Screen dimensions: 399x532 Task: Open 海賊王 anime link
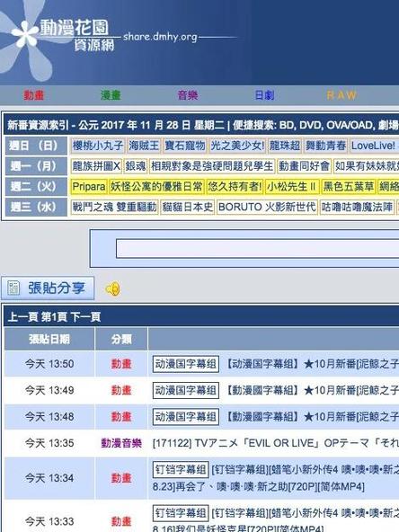pos(144,146)
